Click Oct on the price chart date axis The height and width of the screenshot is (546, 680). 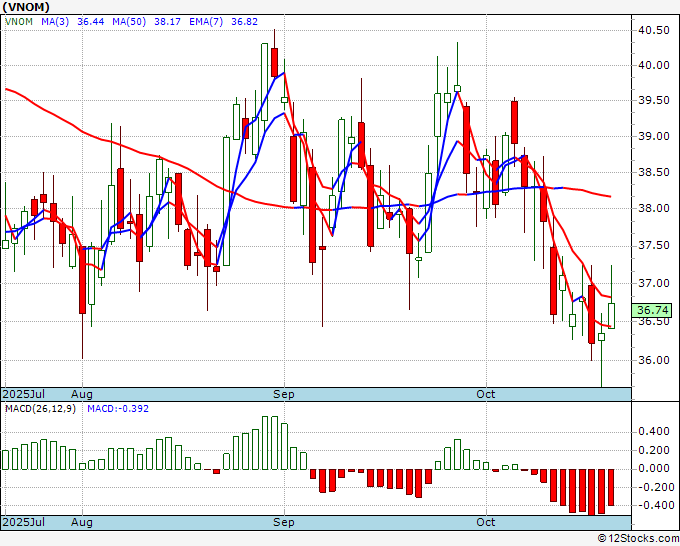point(485,394)
